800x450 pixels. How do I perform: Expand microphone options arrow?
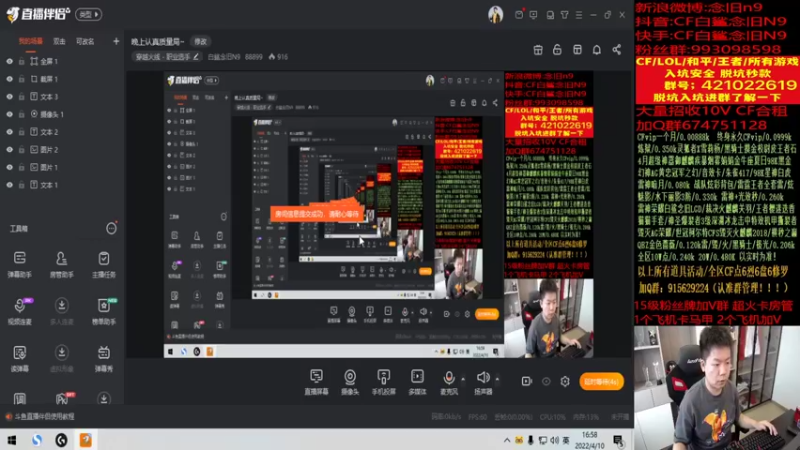463,379
